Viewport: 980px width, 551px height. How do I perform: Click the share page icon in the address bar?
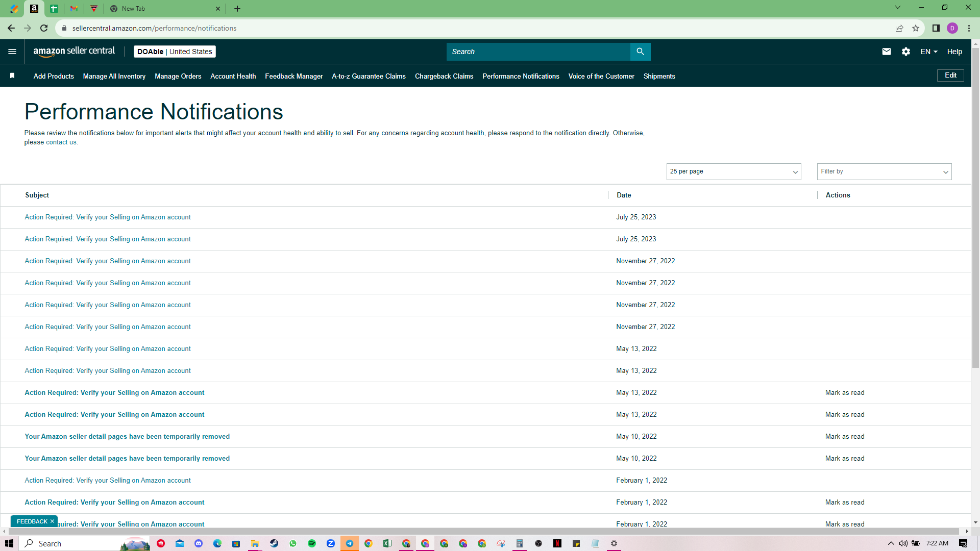pyautogui.click(x=899, y=28)
